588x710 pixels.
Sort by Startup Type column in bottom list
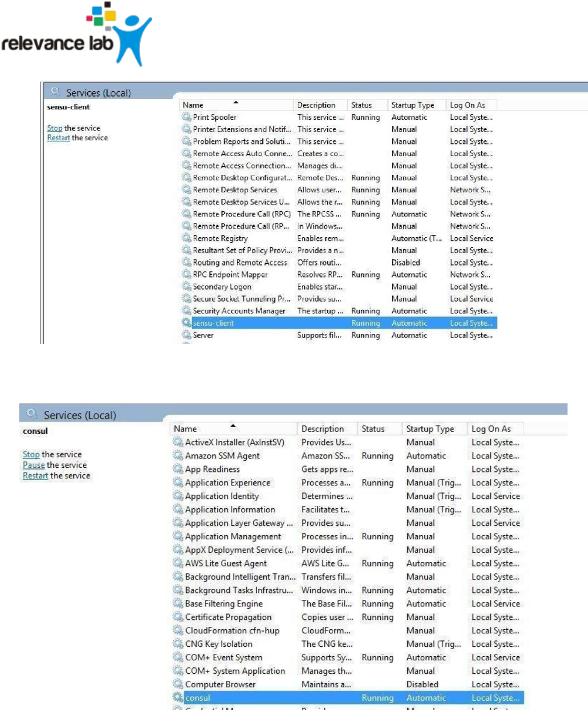[435, 429]
